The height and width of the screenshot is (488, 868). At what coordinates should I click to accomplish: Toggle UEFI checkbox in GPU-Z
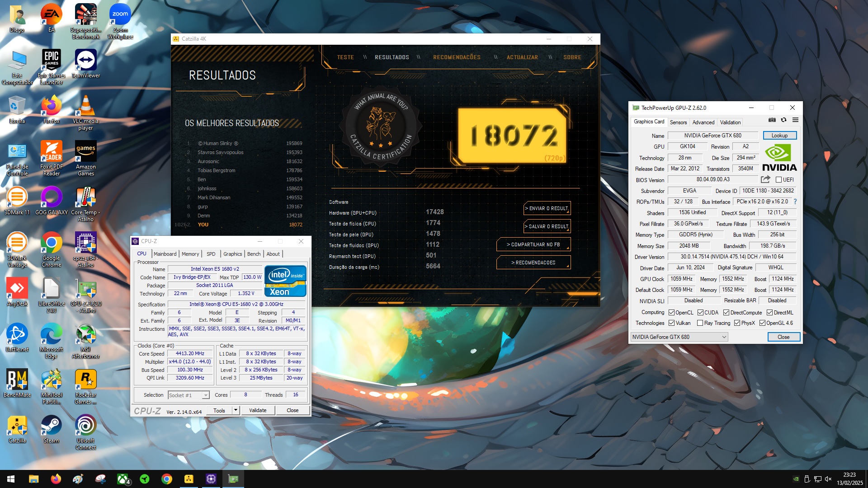click(x=778, y=179)
